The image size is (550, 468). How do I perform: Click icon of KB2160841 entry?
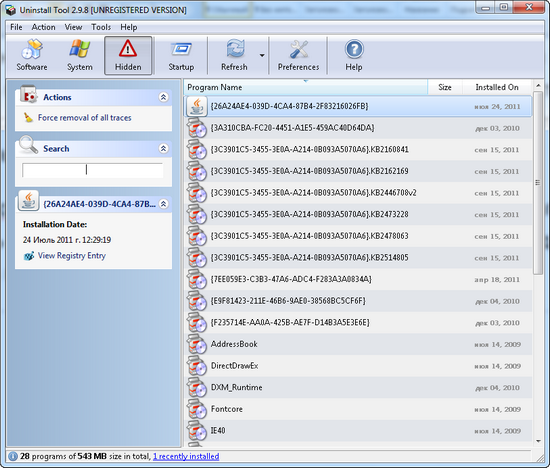coord(197,149)
